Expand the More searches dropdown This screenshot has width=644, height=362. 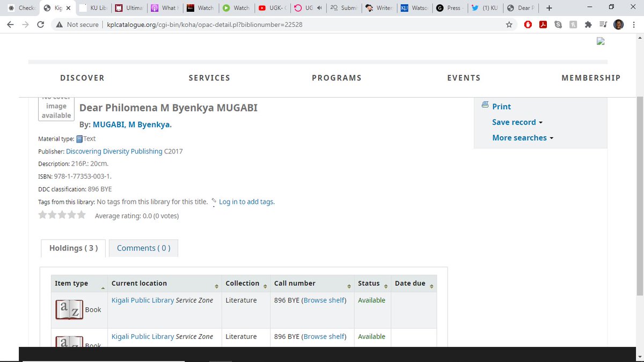(x=523, y=138)
